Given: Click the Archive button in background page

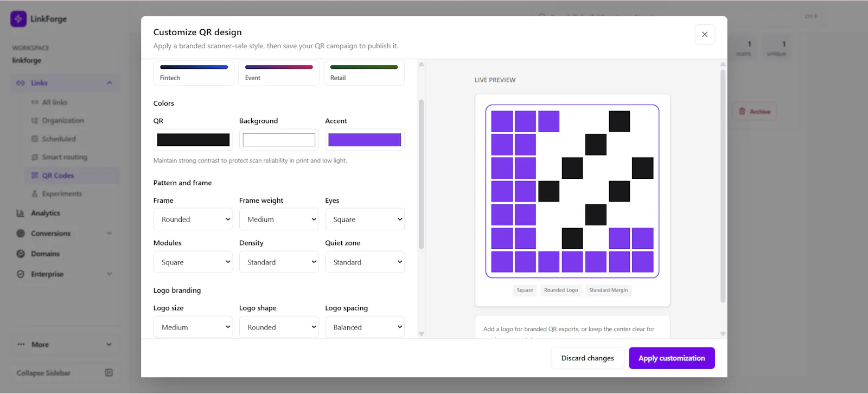Looking at the screenshot, I should pyautogui.click(x=755, y=111).
